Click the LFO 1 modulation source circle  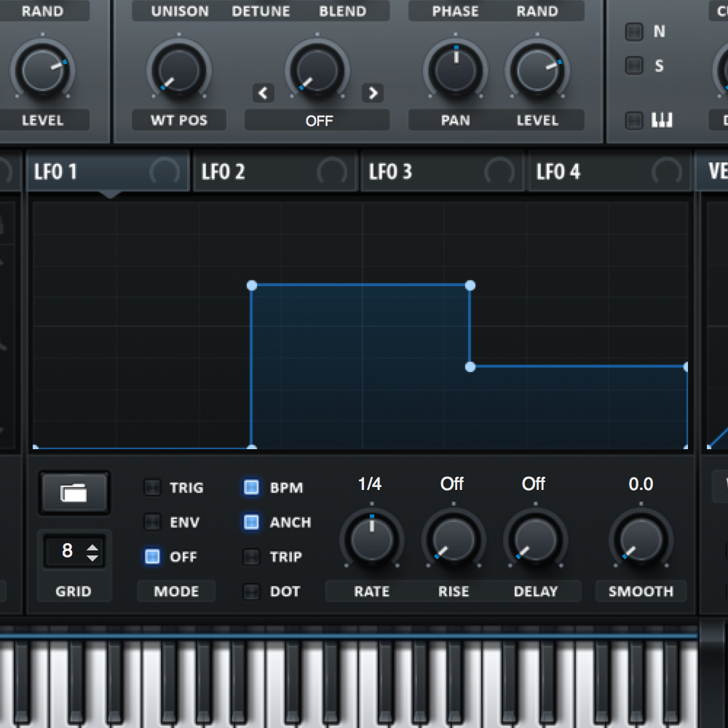(x=165, y=172)
